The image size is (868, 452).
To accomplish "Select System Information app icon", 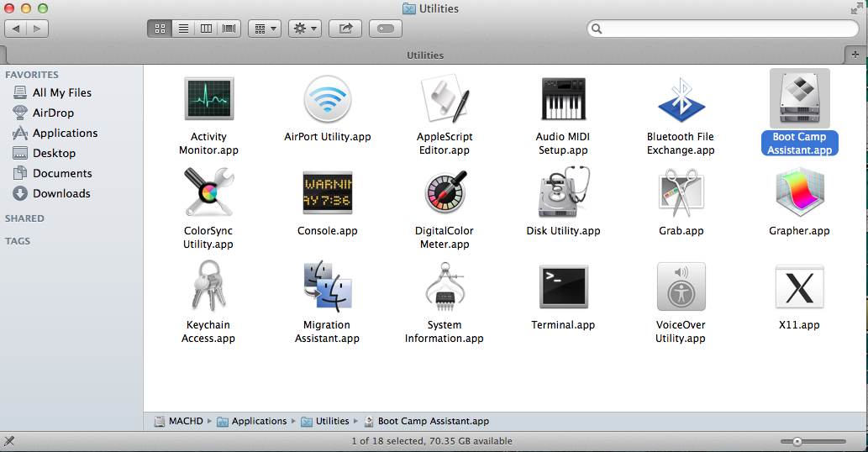I will pyautogui.click(x=445, y=286).
